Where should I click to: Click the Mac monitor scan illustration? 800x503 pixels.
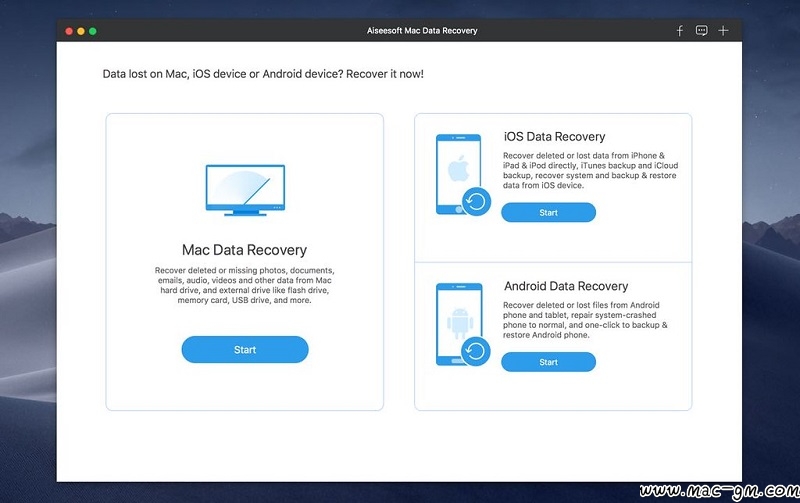point(245,190)
